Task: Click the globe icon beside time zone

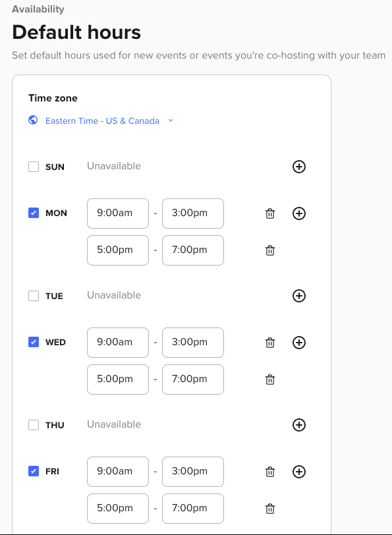Action: click(x=33, y=120)
